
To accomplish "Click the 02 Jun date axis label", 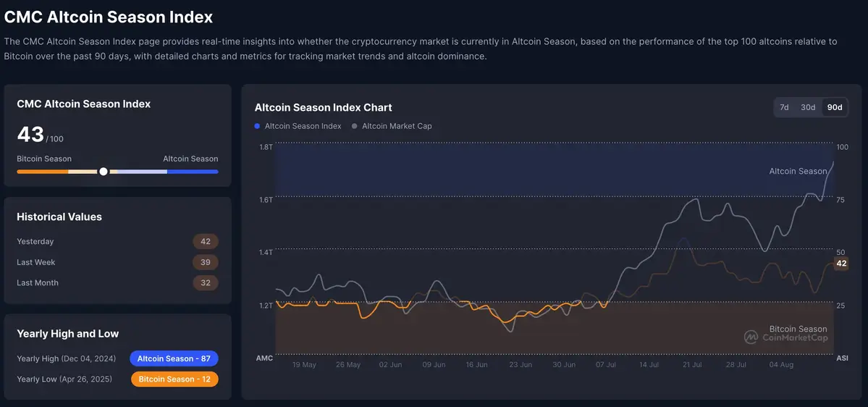I will pos(389,365).
